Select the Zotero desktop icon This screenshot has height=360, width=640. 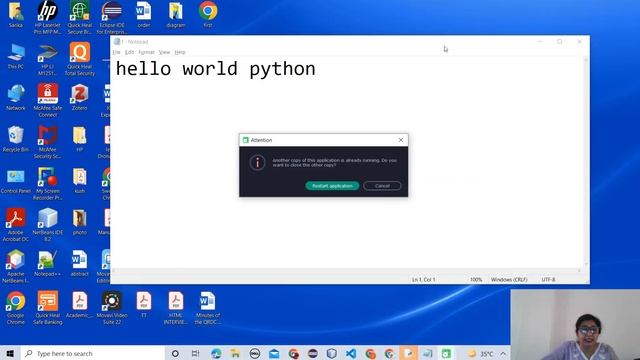[x=80, y=98]
